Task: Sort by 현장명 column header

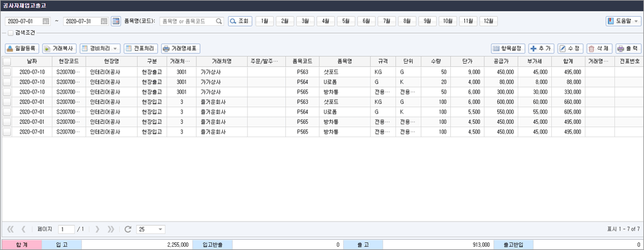Action: click(111, 61)
